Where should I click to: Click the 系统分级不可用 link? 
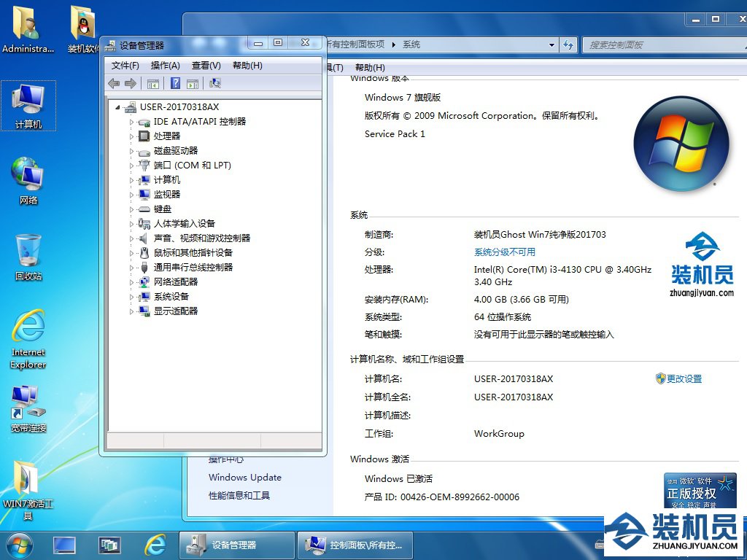(x=504, y=252)
